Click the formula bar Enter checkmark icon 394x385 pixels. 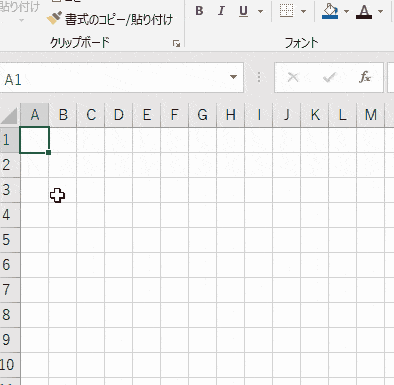pos(329,78)
